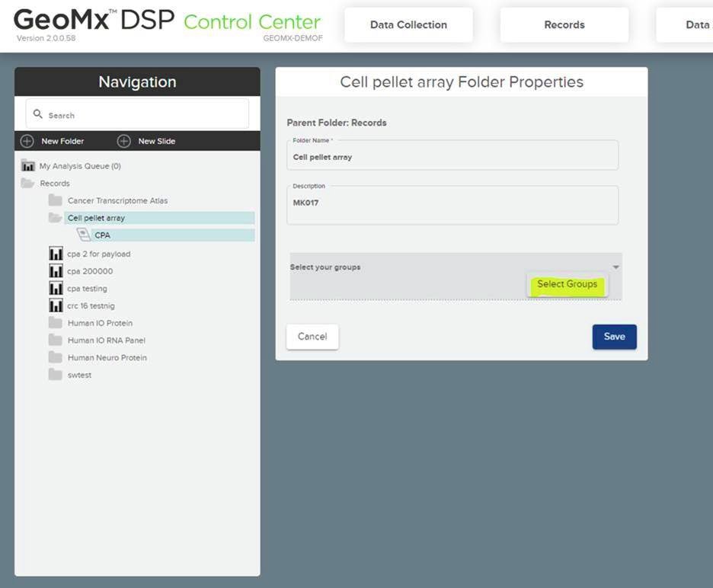Switch to the Records tab

pyautogui.click(x=564, y=25)
